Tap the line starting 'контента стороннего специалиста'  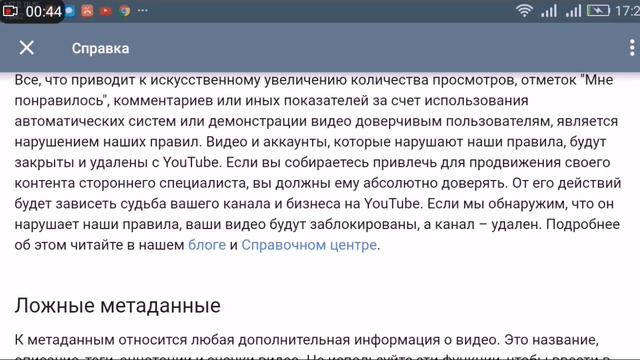coord(318,183)
